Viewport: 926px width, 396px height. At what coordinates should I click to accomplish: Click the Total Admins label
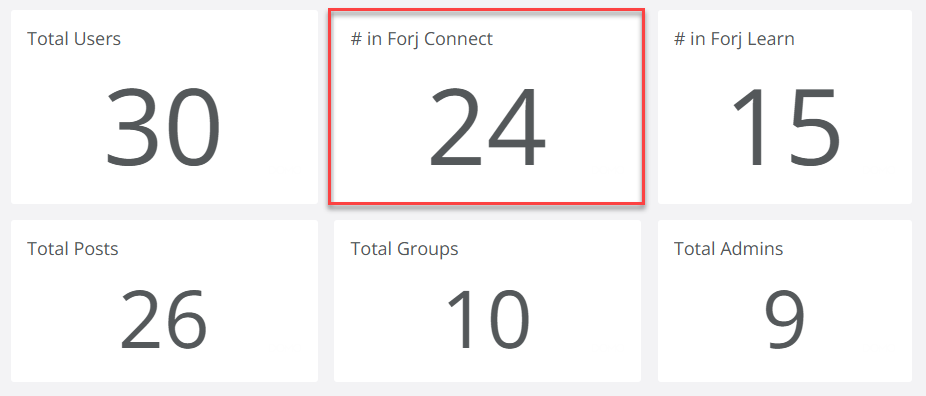729,249
